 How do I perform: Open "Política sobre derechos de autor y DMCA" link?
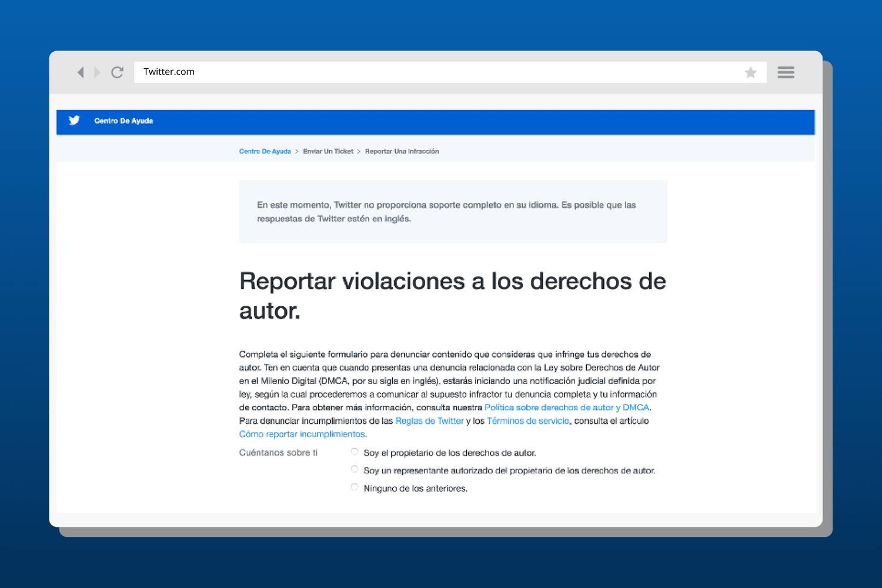pyautogui.click(x=567, y=407)
